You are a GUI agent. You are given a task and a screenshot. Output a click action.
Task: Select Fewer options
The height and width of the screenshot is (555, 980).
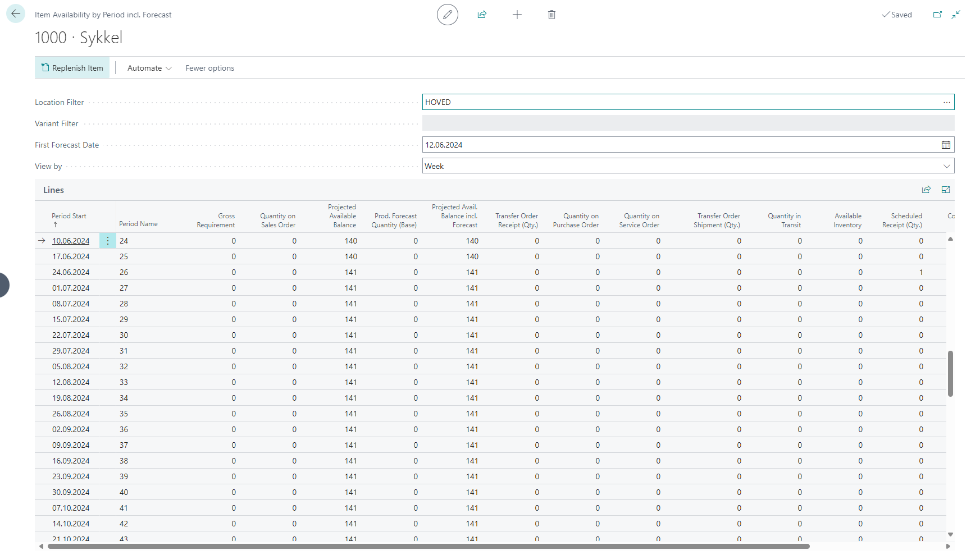(x=209, y=68)
